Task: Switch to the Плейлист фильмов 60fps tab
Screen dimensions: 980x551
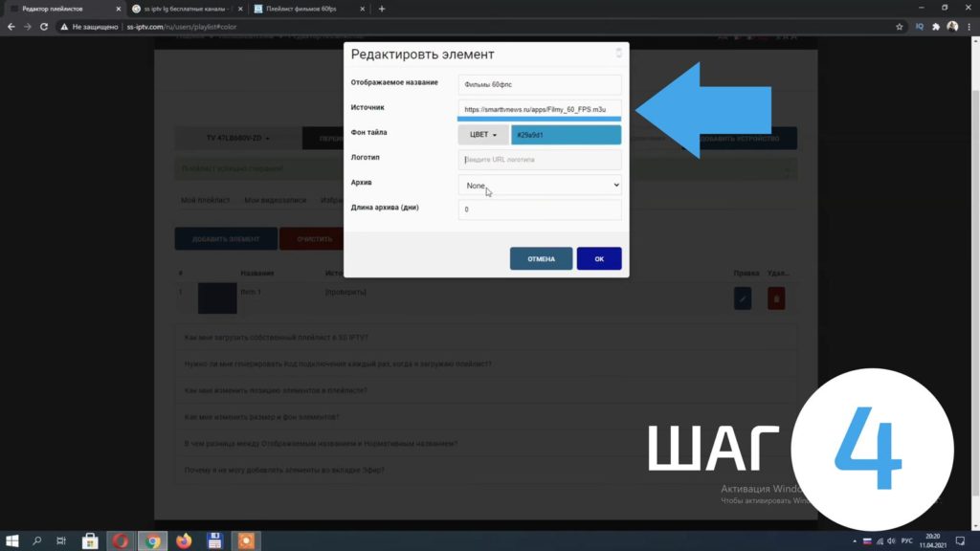Action: click(306, 9)
